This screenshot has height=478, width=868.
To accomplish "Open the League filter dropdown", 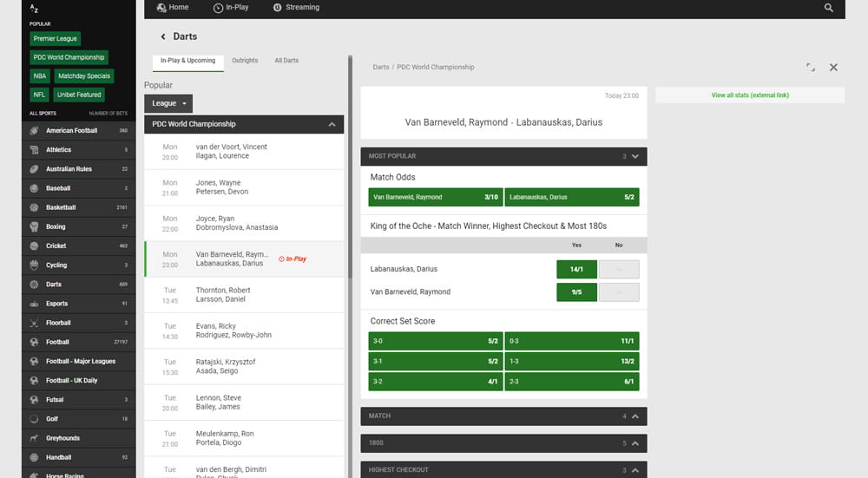I will coord(168,103).
